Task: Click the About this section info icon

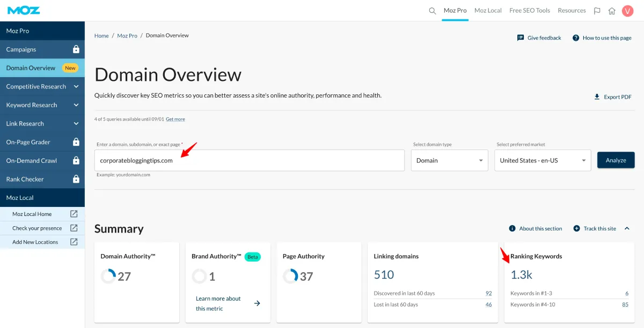Action: (x=513, y=228)
